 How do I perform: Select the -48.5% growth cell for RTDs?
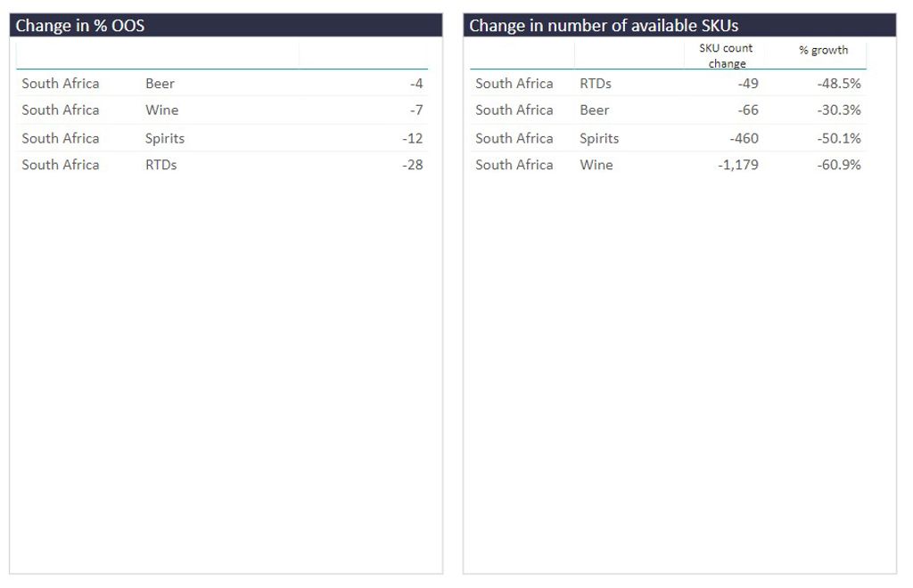(838, 84)
